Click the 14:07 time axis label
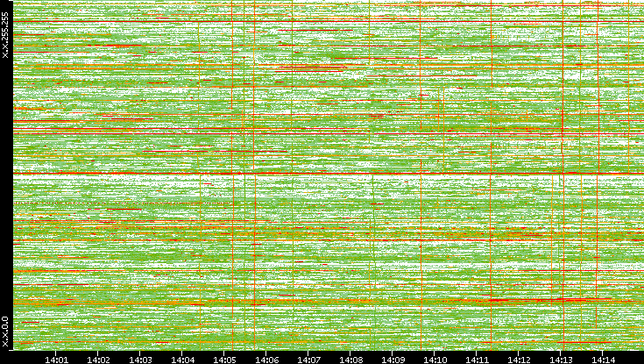644x364 pixels. tap(308, 360)
